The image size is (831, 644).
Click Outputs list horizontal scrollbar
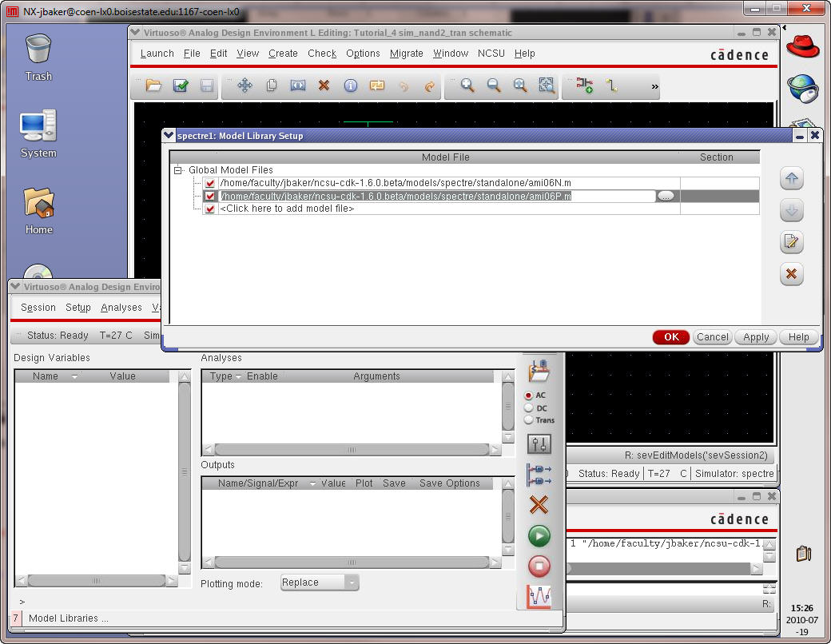click(352, 562)
